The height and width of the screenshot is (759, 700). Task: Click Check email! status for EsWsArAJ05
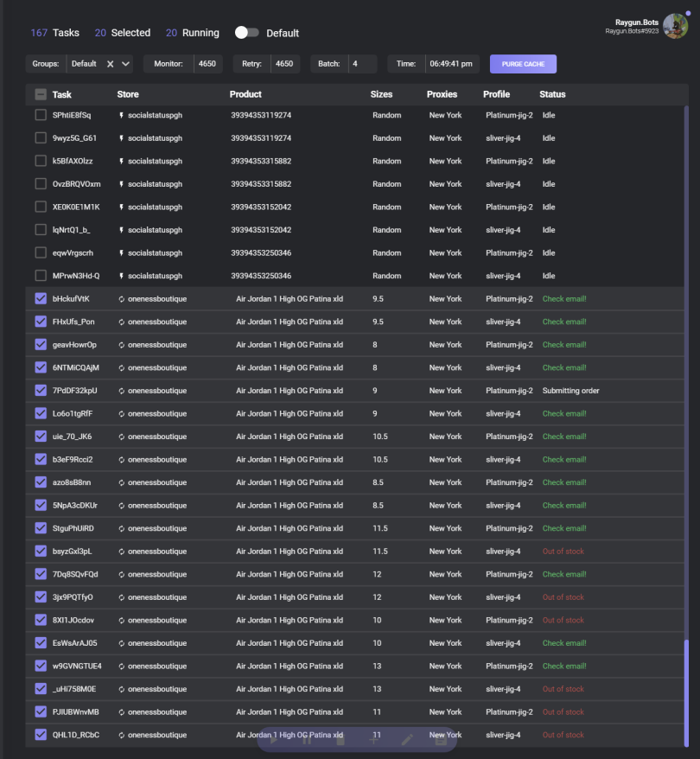click(564, 643)
